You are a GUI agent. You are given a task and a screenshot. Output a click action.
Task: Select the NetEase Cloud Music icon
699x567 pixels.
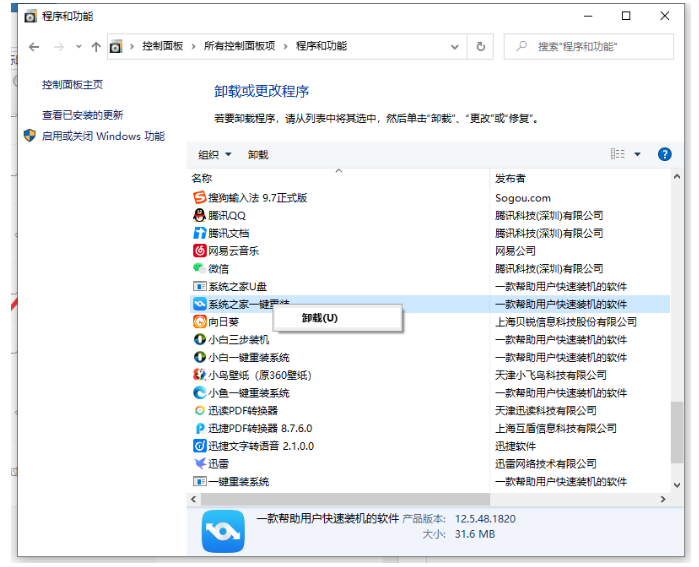click(200, 251)
